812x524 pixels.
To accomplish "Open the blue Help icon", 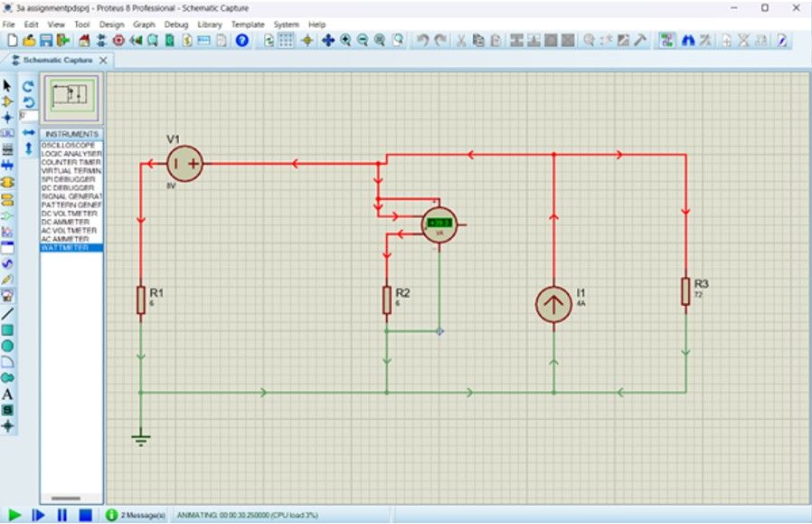I will pyautogui.click(x=241, y=41).
